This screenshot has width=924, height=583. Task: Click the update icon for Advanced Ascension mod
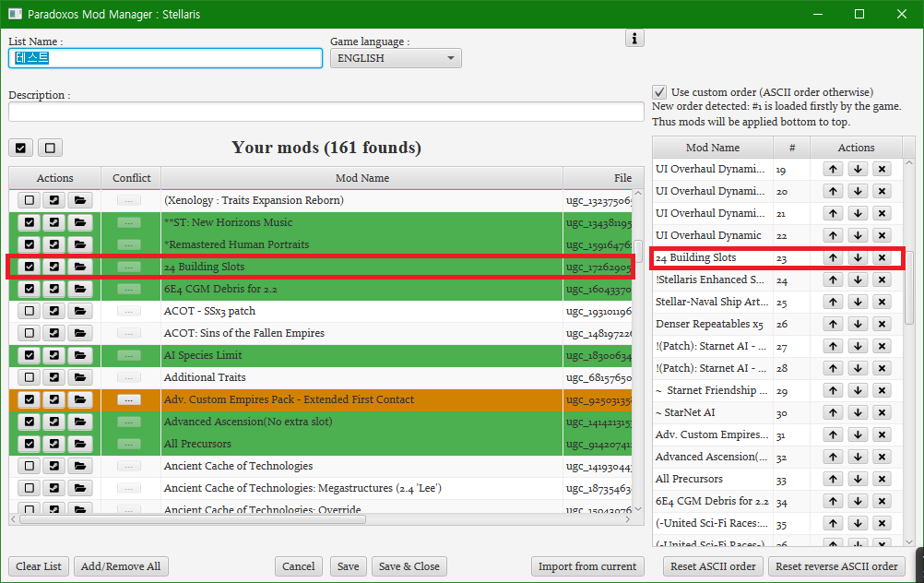coord(54,422)
